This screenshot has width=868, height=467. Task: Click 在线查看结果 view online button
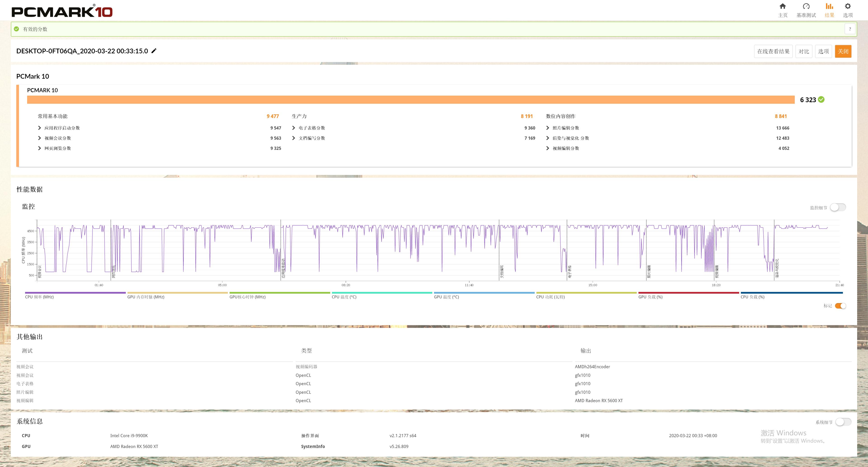(x=773, y=51)
